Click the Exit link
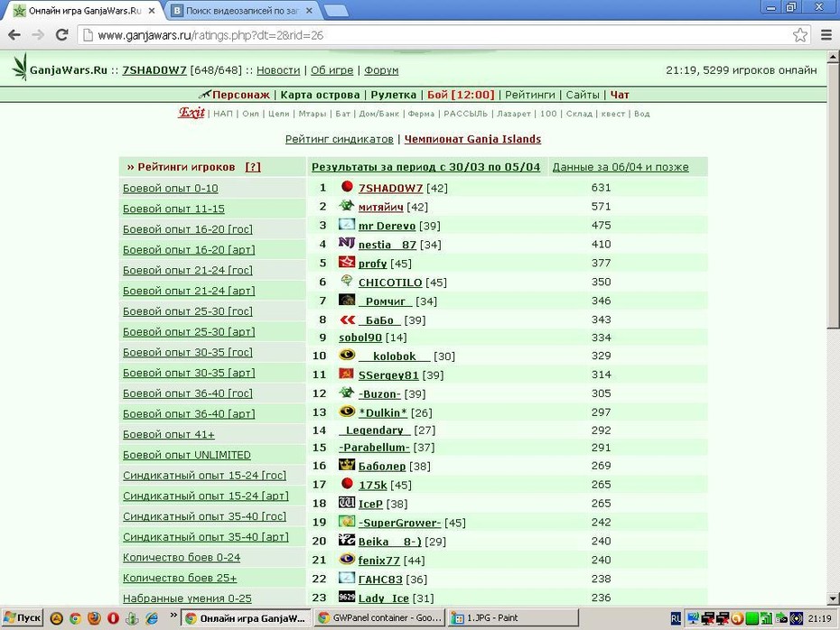 (191, 113)
